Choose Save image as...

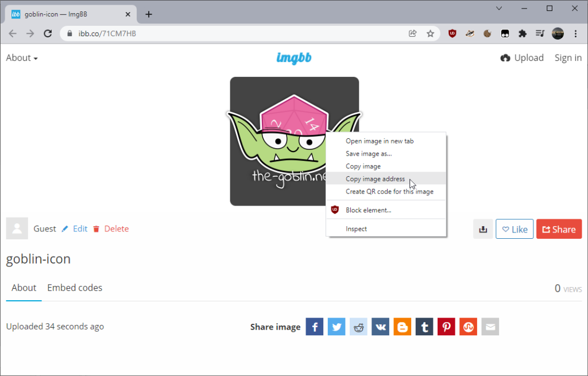click(x=386, y=154)
